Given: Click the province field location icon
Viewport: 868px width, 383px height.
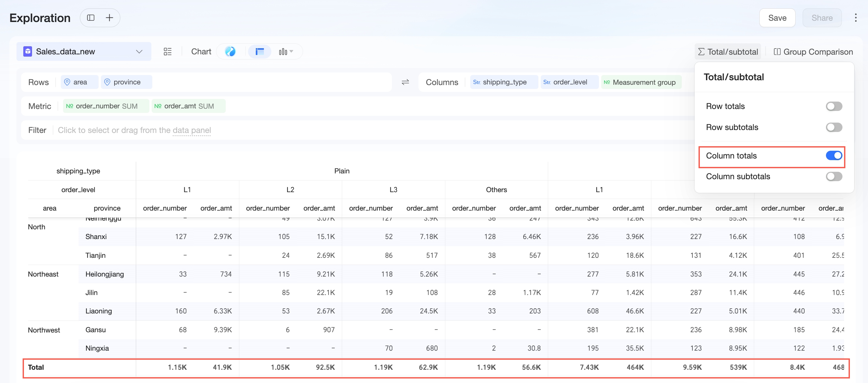Looking at the screenshot, I should (107, 82).
